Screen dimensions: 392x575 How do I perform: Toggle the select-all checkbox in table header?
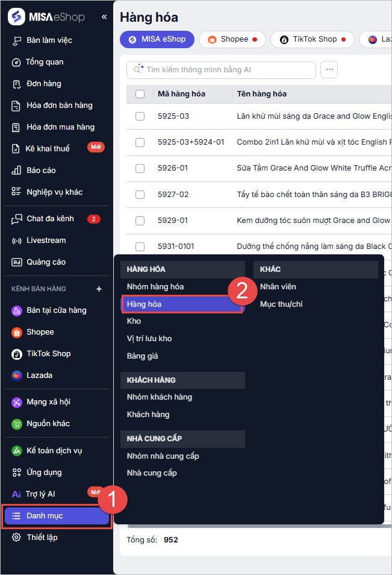click(140, 94)
